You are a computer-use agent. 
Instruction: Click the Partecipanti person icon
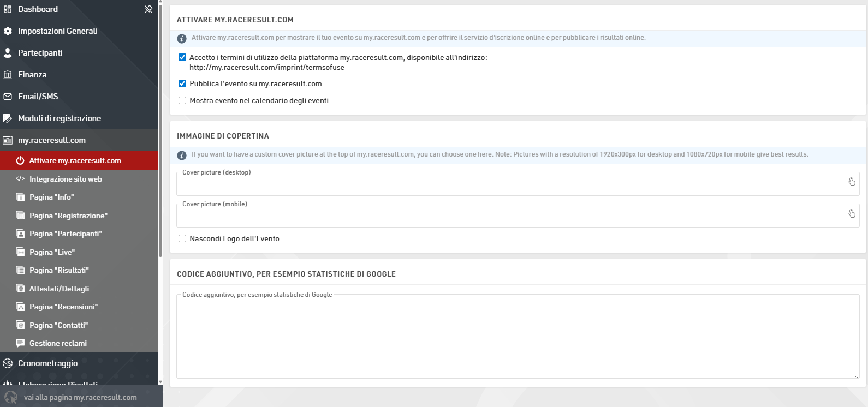click(x=8, y=53)
